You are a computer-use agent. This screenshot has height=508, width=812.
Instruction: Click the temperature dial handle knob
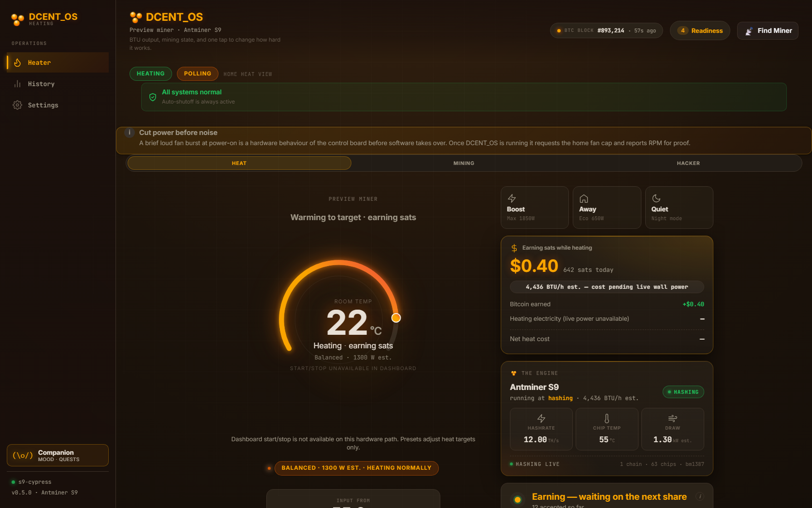coord(396,318)
